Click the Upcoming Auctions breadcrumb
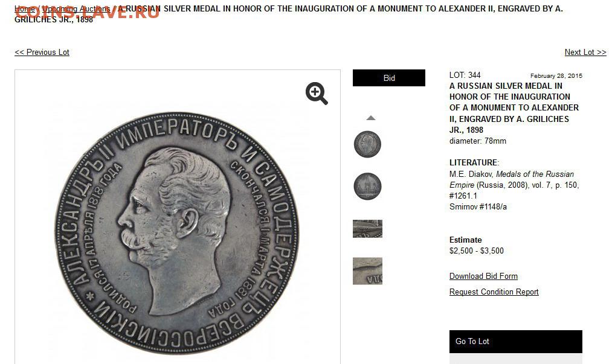The height and width of the screenshot is (364, 615). coord(76,8)
